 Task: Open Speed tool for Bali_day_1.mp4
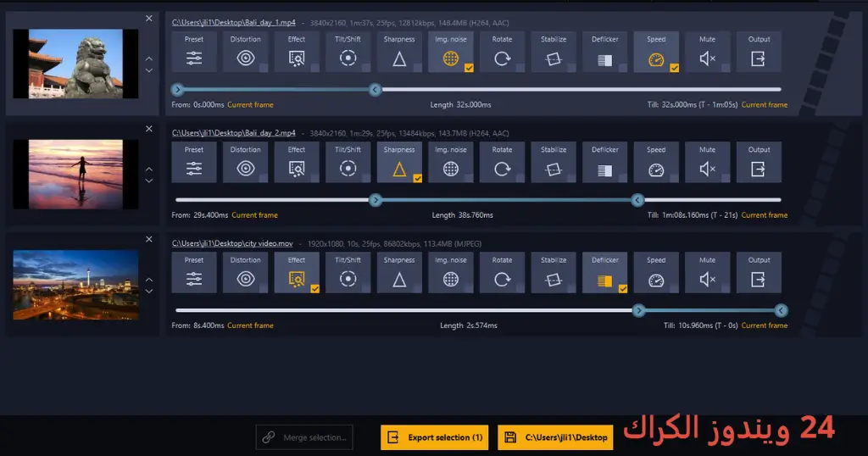pyautogui.click(x=656, y=52)
